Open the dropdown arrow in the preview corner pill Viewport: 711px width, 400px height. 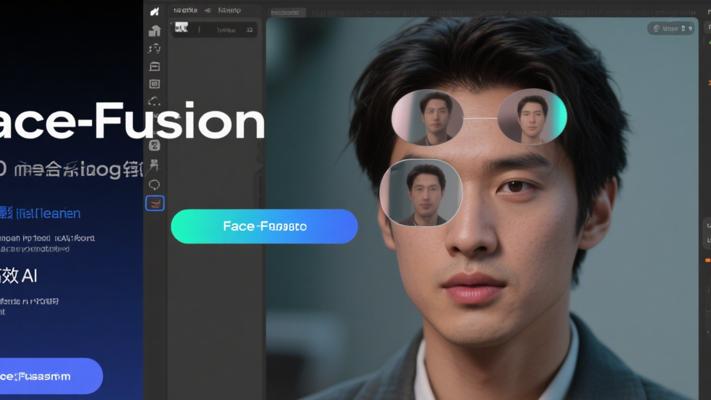(690, 29)
